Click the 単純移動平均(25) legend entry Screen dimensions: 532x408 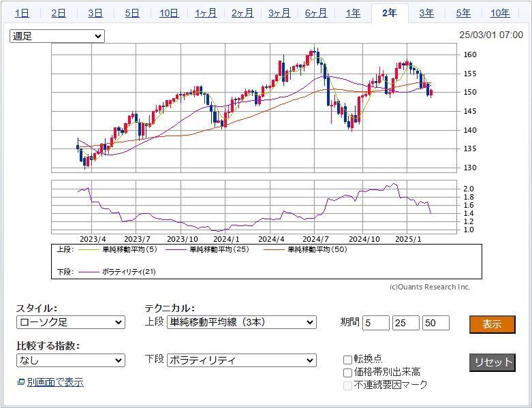click(x=219, y=249)
